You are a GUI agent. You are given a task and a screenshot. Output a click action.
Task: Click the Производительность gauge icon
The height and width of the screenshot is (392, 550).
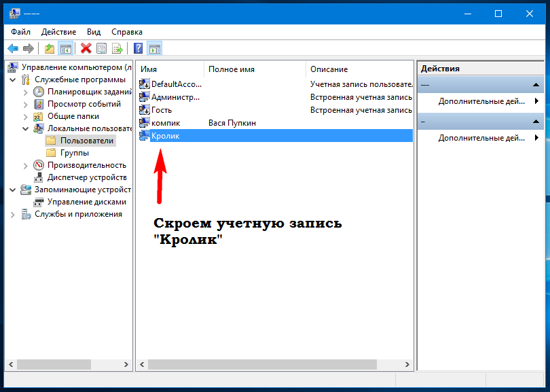click(39, 165)
